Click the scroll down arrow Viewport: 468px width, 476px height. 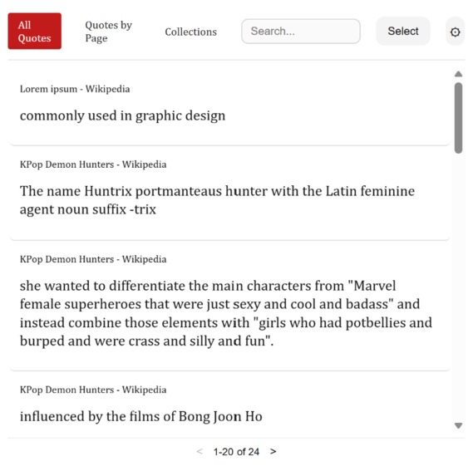coord(458,425)
